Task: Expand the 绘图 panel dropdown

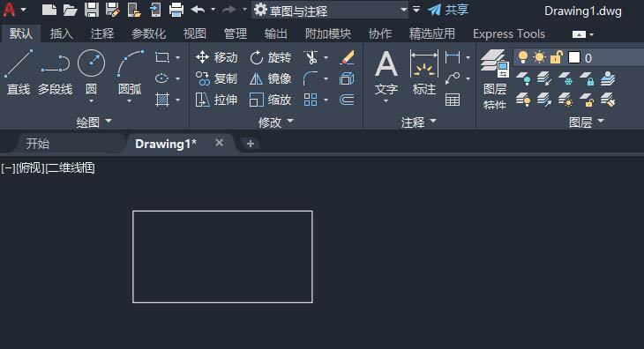Action: pos(94,122)
